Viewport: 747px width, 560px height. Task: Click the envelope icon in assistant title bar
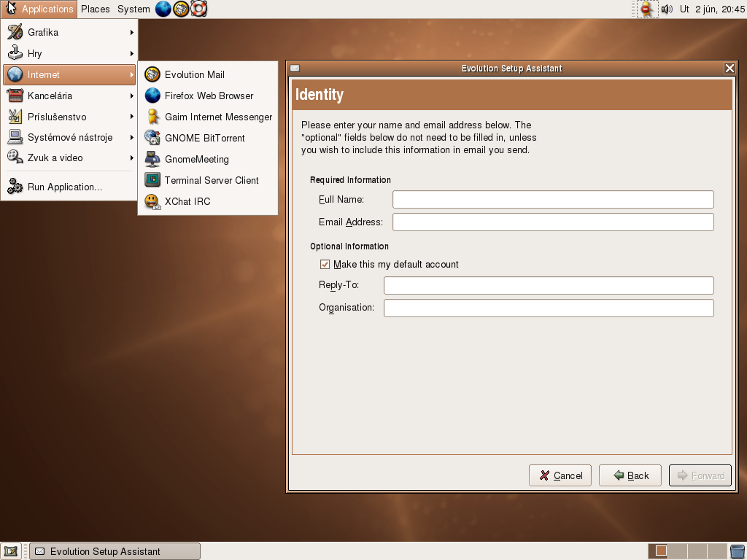pyautogui.click(x=295, y=69)
